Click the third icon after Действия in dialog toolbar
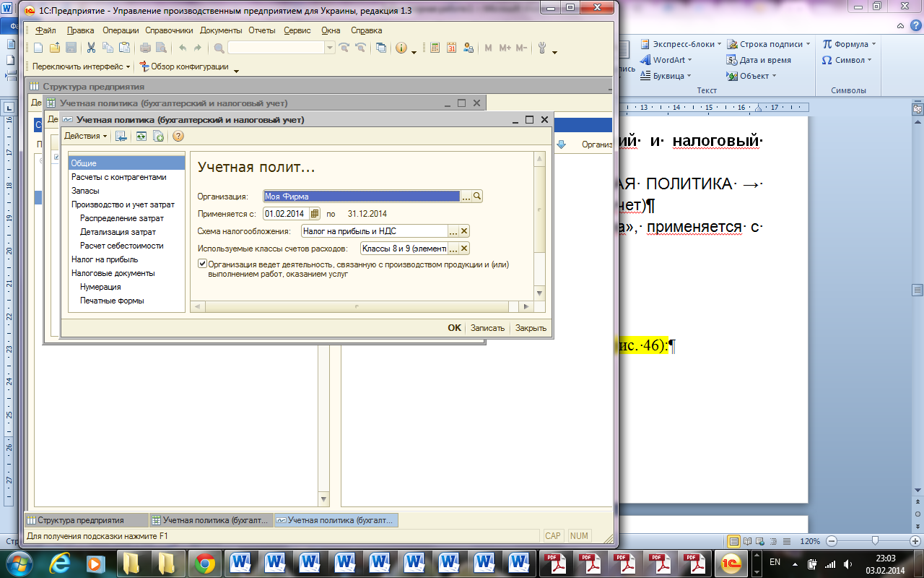The width and height of the screenshot is (924, 578). [x=158, y=136]
